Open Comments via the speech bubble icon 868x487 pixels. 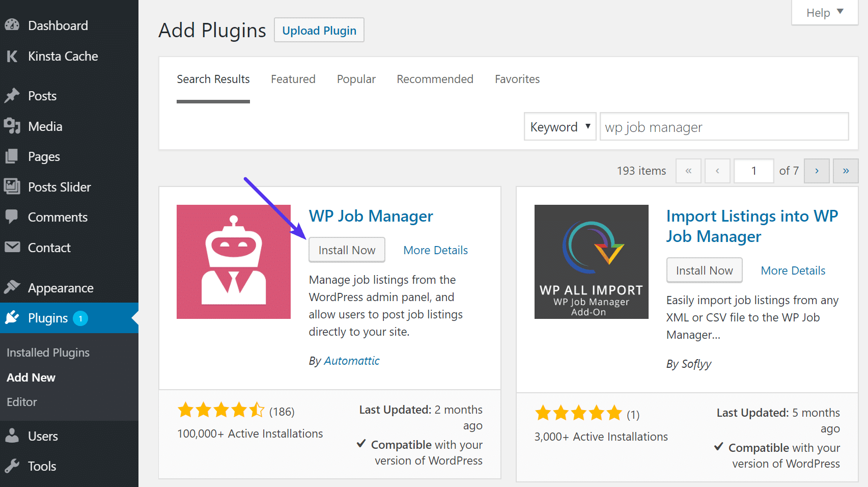(12, 217)
